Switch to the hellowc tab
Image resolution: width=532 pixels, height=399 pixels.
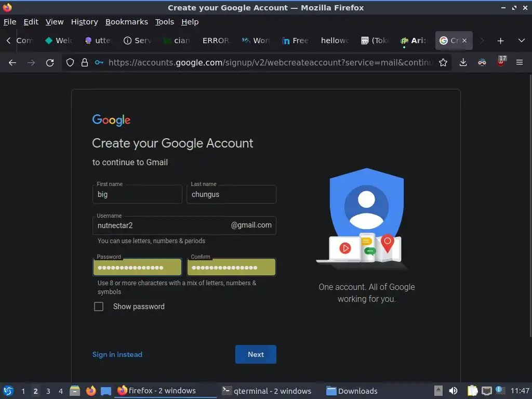(335, 41)
